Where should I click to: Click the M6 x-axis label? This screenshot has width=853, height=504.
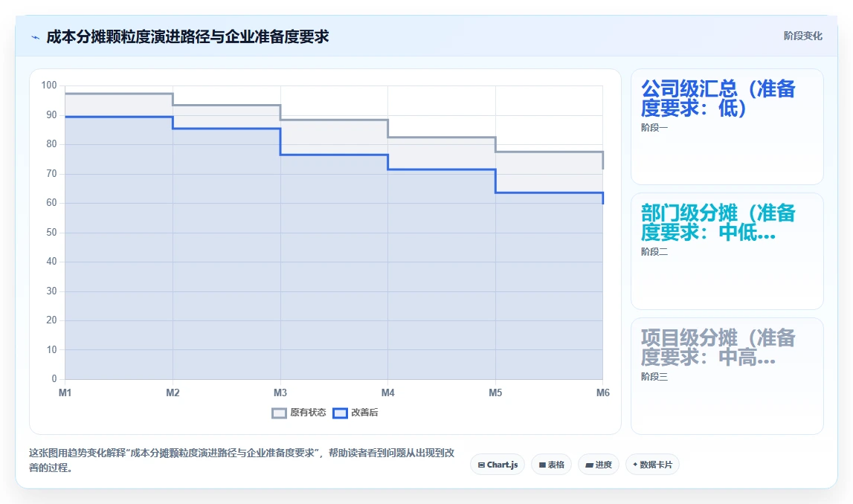point(603,392)
